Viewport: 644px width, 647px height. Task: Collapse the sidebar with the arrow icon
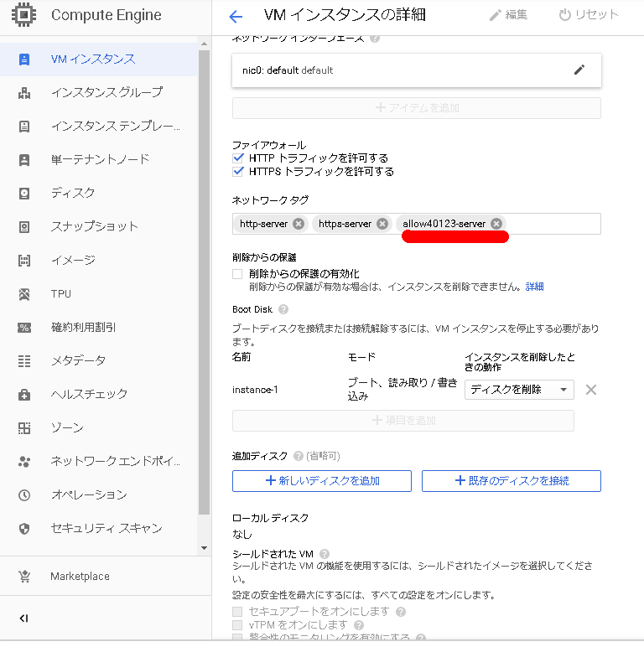(24, 619)
